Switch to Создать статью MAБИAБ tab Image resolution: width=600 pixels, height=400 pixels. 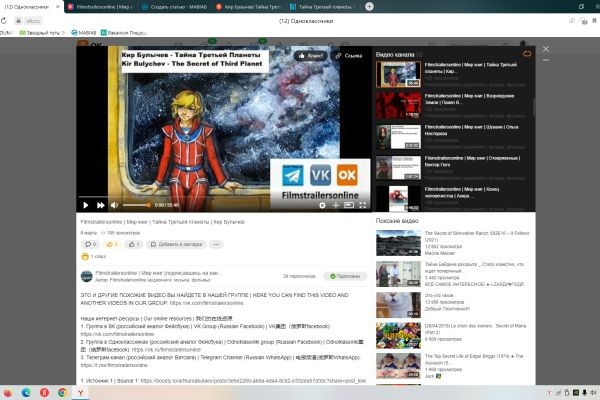click(x=174, y=7)
